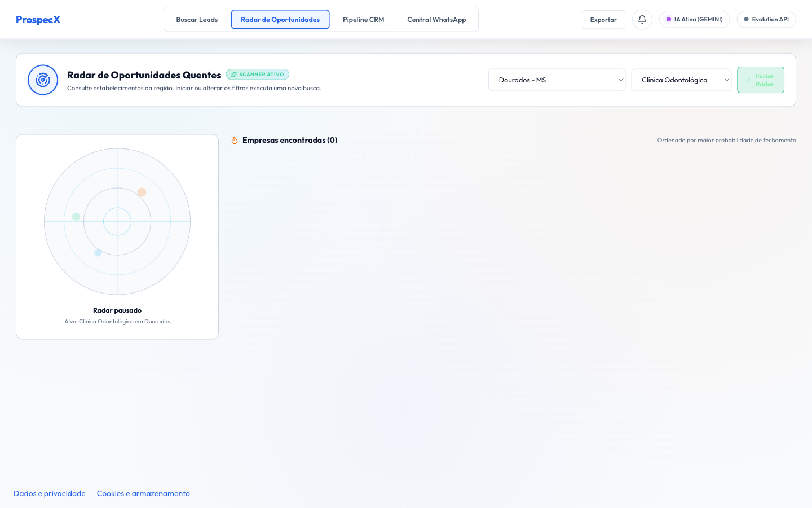Viewport: 812px width, 508px height.
Task: Click the Exportar button
Action: pos(603,20)
